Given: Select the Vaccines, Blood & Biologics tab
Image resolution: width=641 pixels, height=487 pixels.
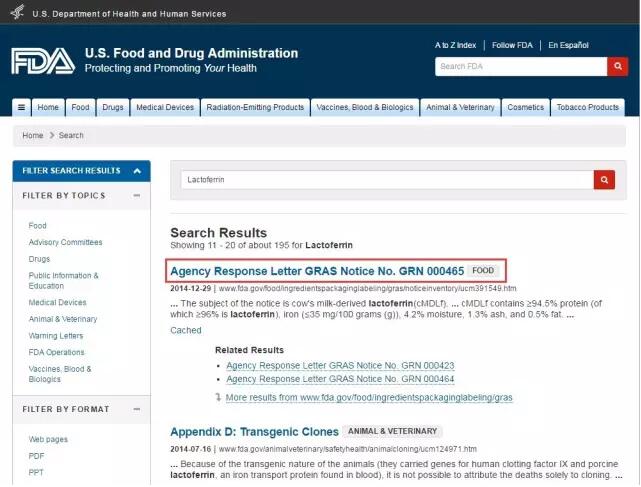Looking at the screenshot, I should click(364, 107).
